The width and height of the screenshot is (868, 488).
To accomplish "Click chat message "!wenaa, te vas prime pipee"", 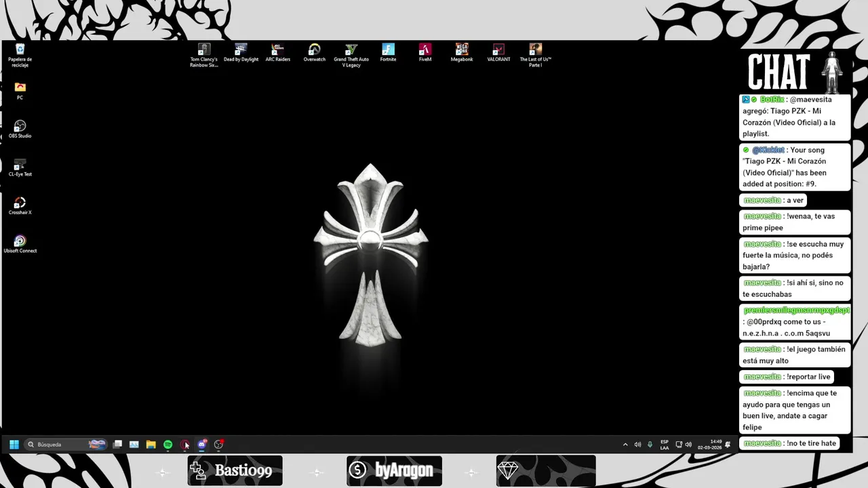I will point(795,222).
